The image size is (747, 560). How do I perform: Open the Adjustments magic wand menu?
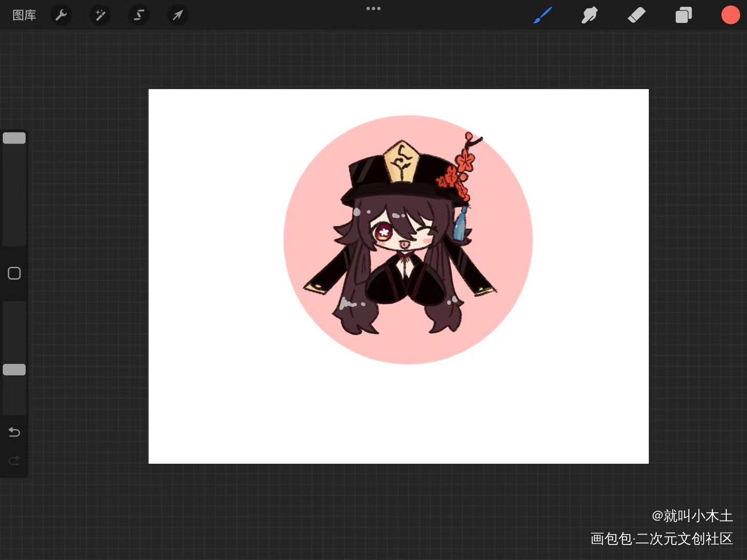(100, 15)
